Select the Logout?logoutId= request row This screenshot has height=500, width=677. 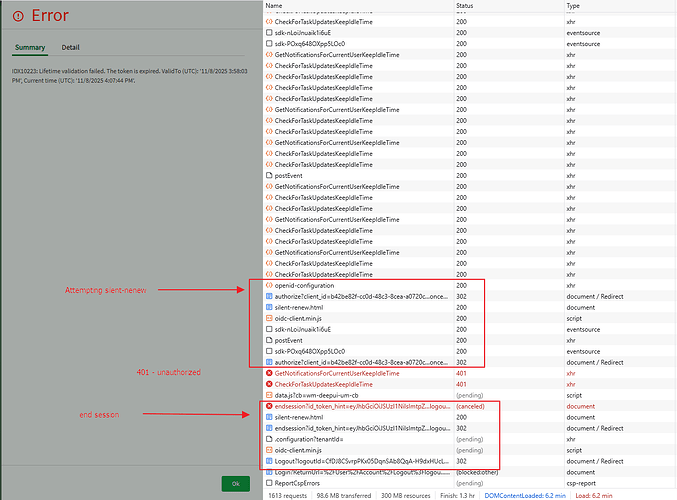[x=470, y=461]
